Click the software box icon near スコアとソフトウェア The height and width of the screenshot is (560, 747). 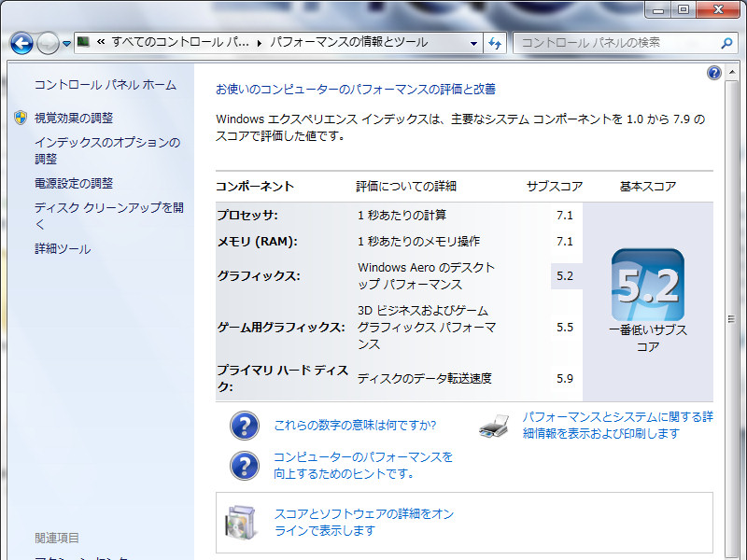[241, 523]
